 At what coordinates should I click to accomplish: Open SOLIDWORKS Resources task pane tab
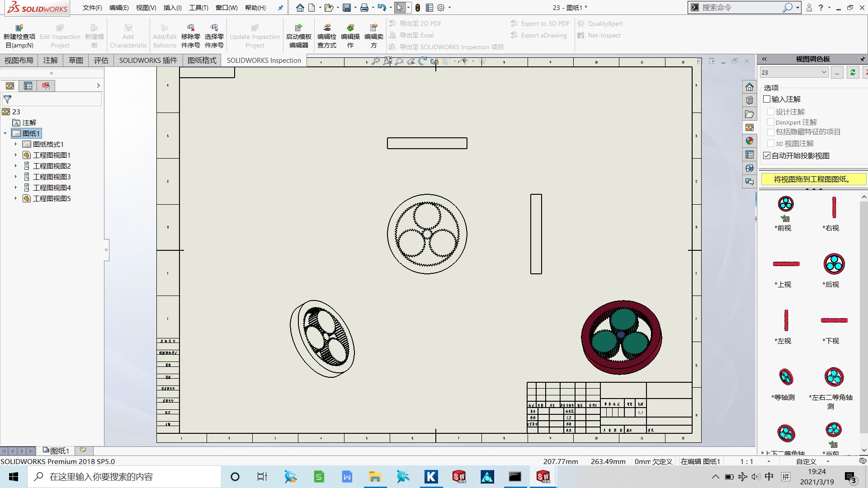[750, 87]
